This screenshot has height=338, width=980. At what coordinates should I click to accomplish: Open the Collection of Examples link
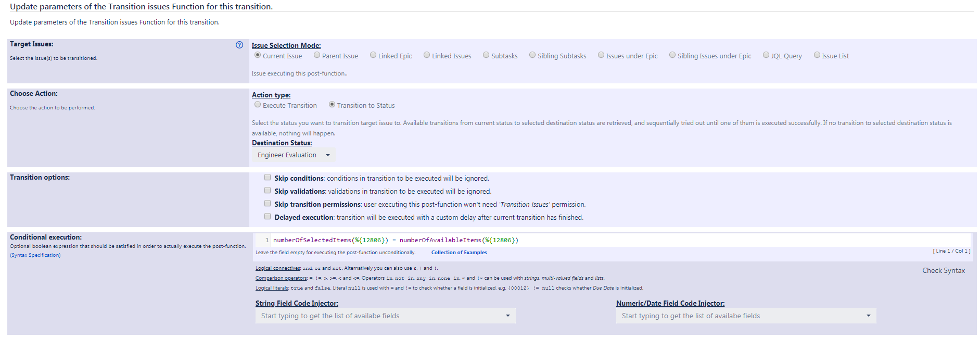pyautogui.click(x=459, y=253)
